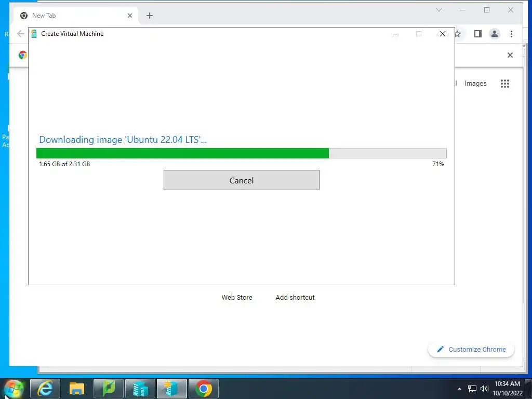Screen dimensions: 532x399
Task: Open the Chrome profile avatar menu
Action: [495, 34]
